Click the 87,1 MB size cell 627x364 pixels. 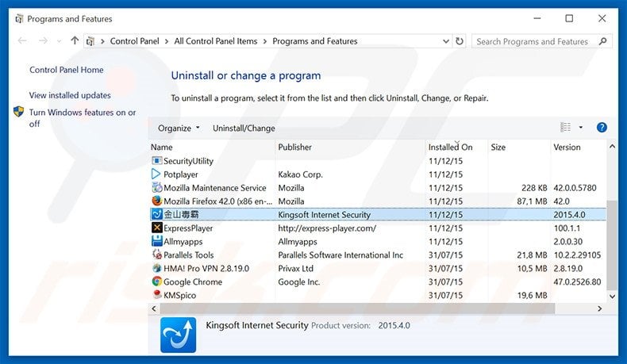tap(532, 201)
